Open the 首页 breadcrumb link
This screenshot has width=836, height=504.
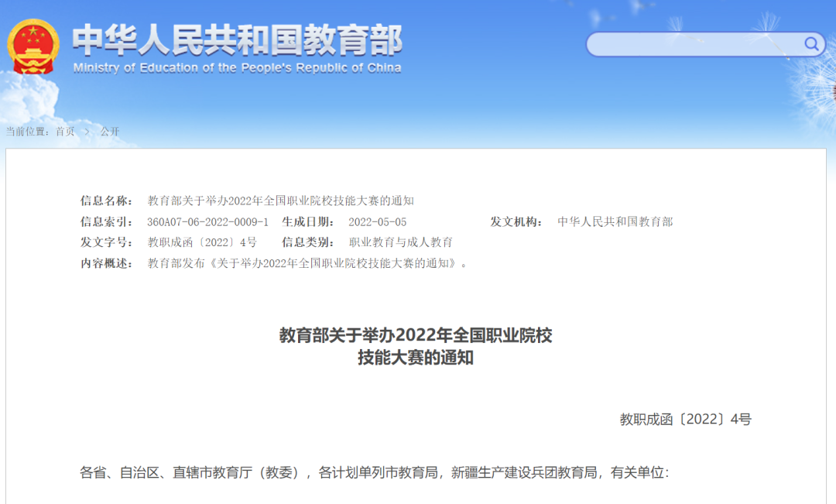[65, 132]
